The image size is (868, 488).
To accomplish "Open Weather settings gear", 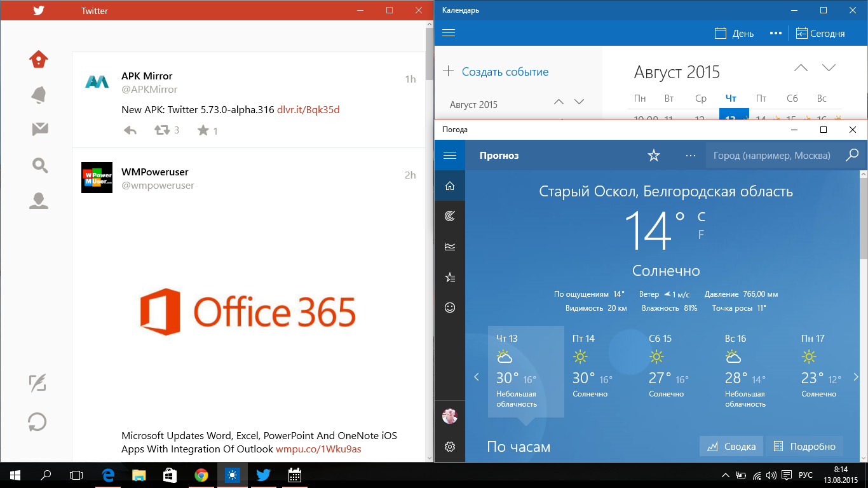I will point(450,447).
